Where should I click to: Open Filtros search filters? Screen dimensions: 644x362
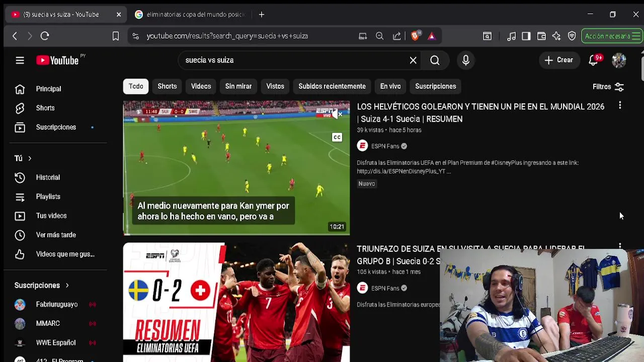(x=608, y=87)
